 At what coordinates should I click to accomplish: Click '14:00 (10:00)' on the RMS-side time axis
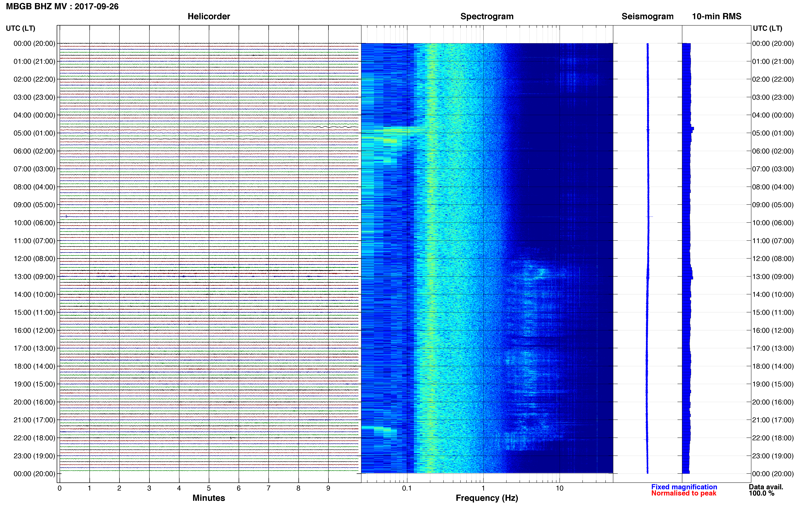pyautogui.click(x=773, y=295)
